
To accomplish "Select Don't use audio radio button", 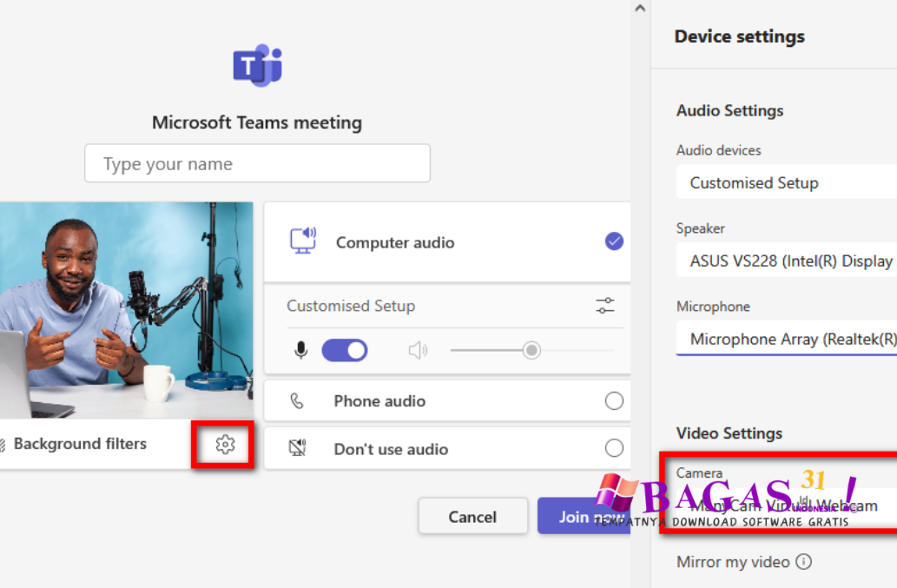I will click(x=614, y=448).
